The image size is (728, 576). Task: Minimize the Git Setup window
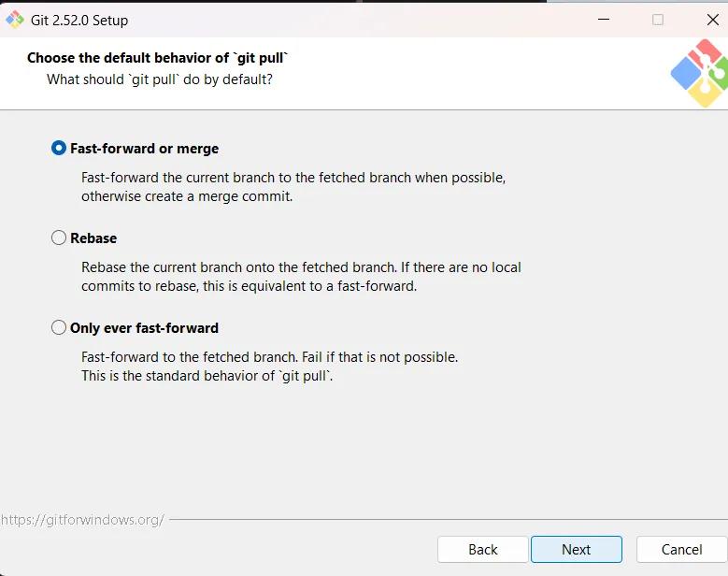coord(601,20)
